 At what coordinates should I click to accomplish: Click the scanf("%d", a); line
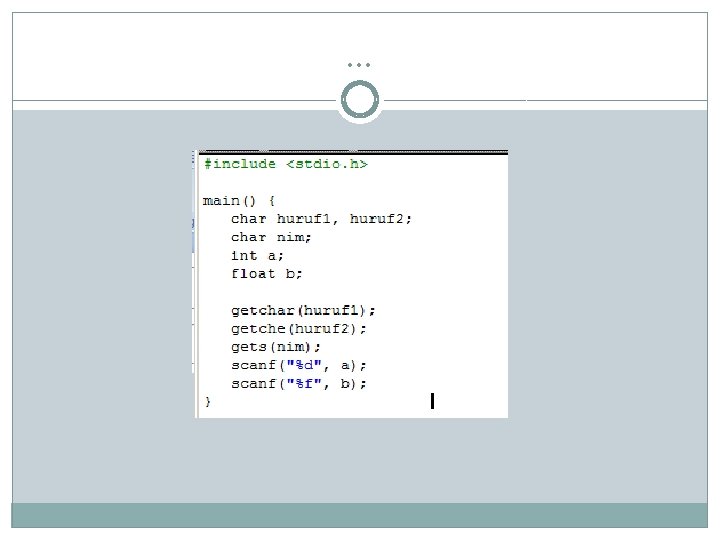[298, 366]
